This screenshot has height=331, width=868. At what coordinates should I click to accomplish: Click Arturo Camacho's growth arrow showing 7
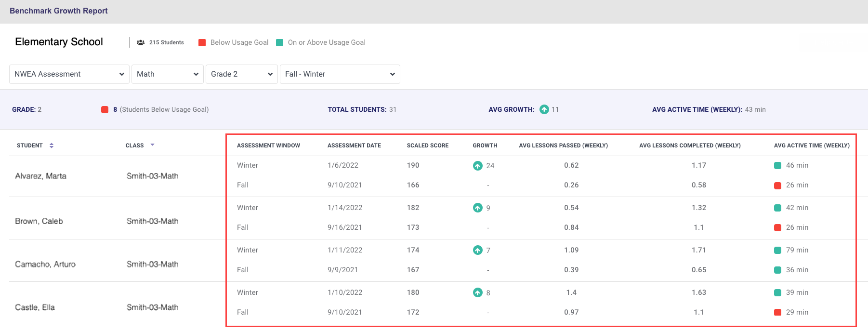(477, 250)
